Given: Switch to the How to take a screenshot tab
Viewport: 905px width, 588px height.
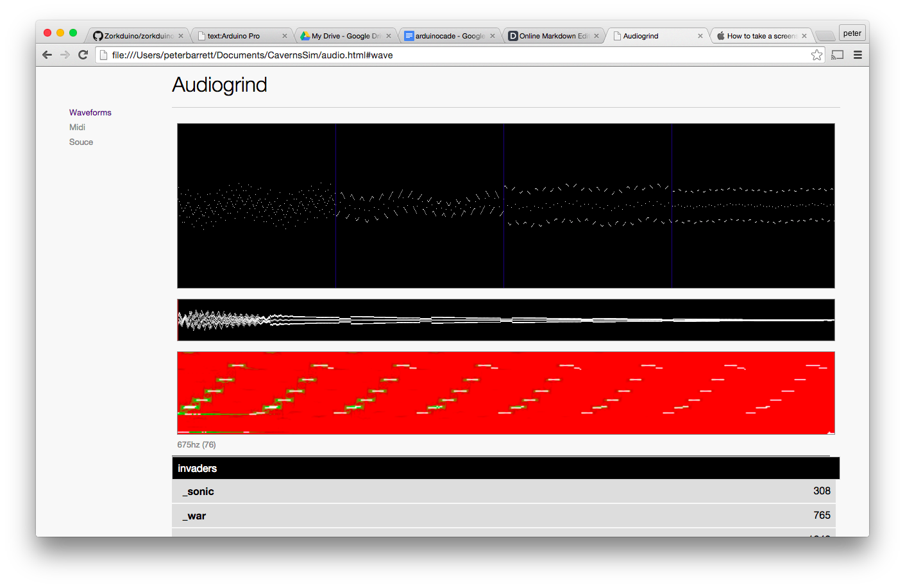Looking at the screenshot, I should coord(761,36).
